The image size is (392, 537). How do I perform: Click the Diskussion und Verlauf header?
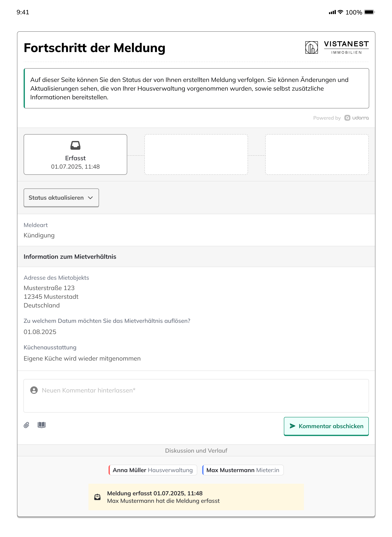coord(196,451)
